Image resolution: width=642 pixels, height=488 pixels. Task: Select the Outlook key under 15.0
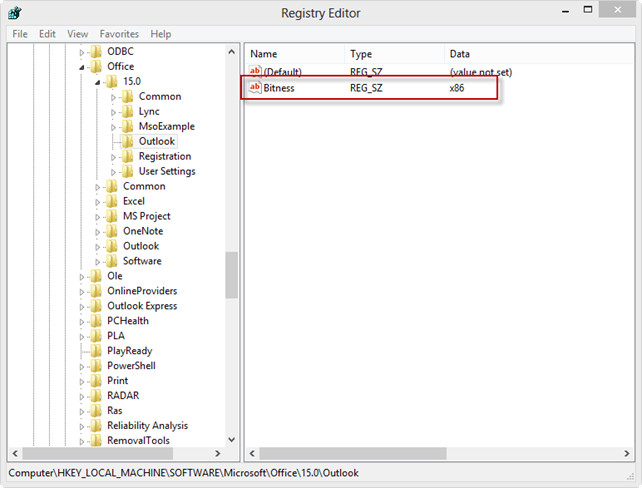(x=157, y=141)
